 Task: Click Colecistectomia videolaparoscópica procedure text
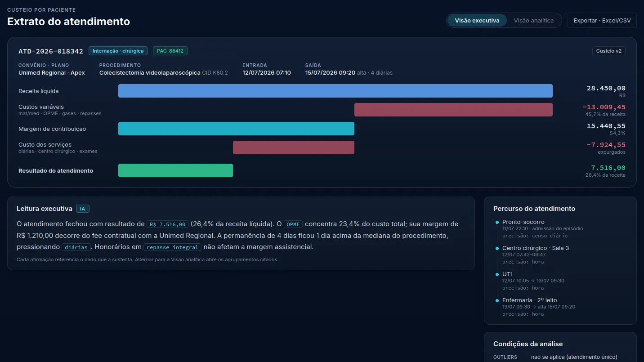150,72
